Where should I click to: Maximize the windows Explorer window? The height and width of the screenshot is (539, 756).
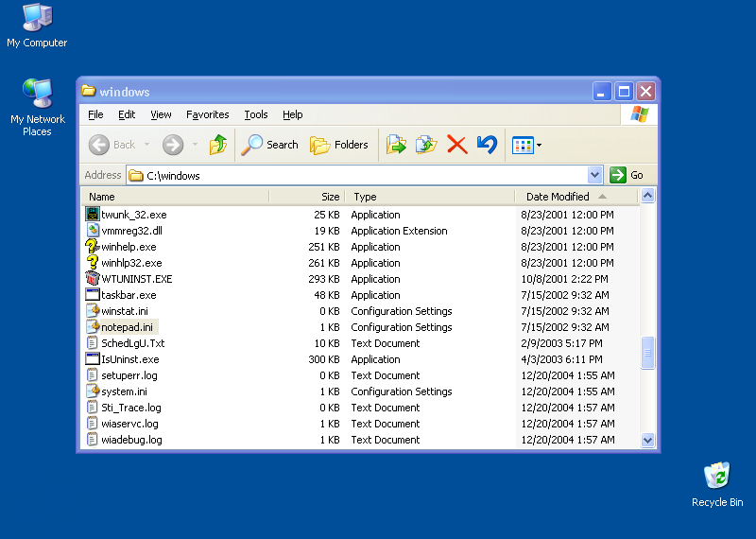click(x=624, y=91)
